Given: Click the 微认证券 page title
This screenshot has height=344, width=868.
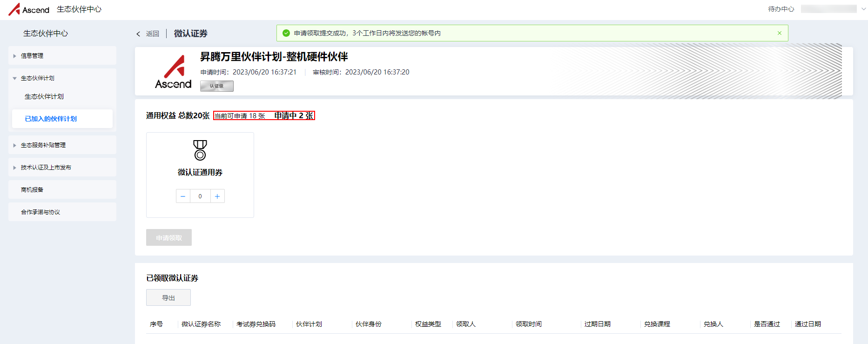Looking at the screenshot, I should [x=191, y=34].
